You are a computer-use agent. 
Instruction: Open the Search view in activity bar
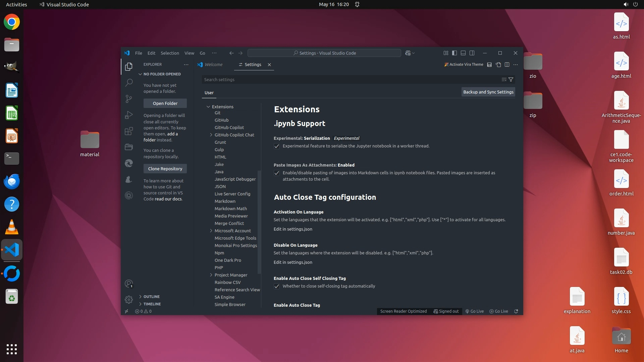click(x=129, y=82)
